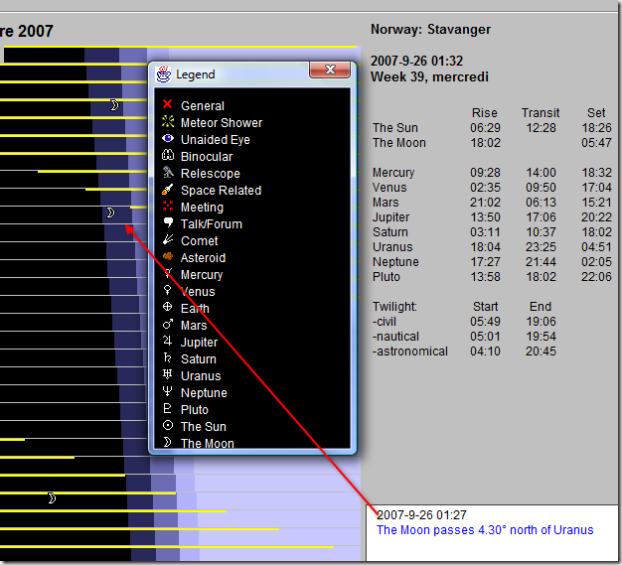Click the Talk/Forum speech bubble icon
This screenshot has height=565, width=622.
click(167, 224)
